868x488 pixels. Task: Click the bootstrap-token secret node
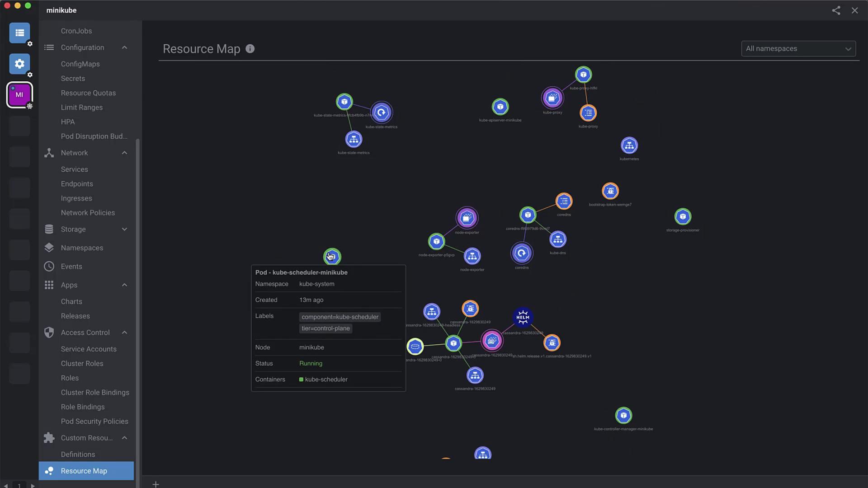610,191
